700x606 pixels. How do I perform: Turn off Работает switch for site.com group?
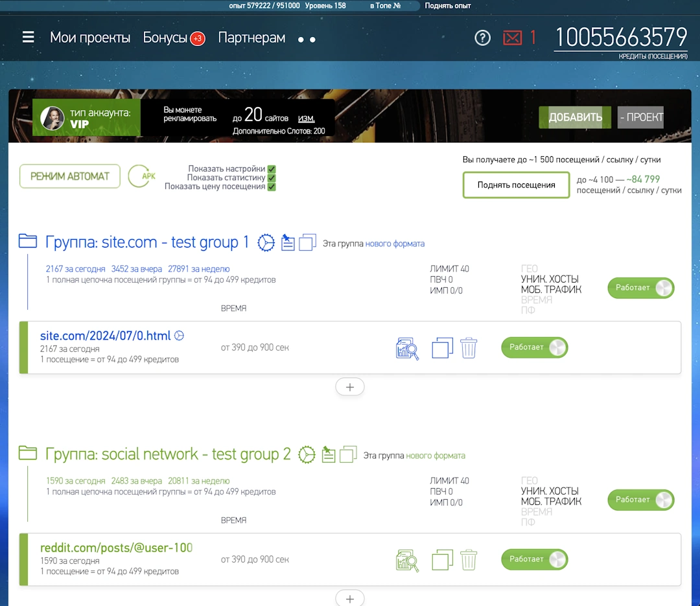pyautogui.click(x=640, y=288)
